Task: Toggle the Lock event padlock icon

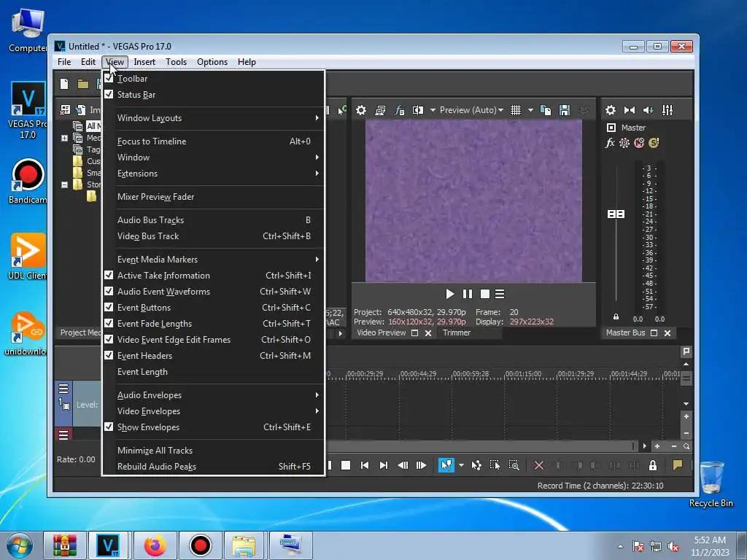Action: [x=653, y=465]
